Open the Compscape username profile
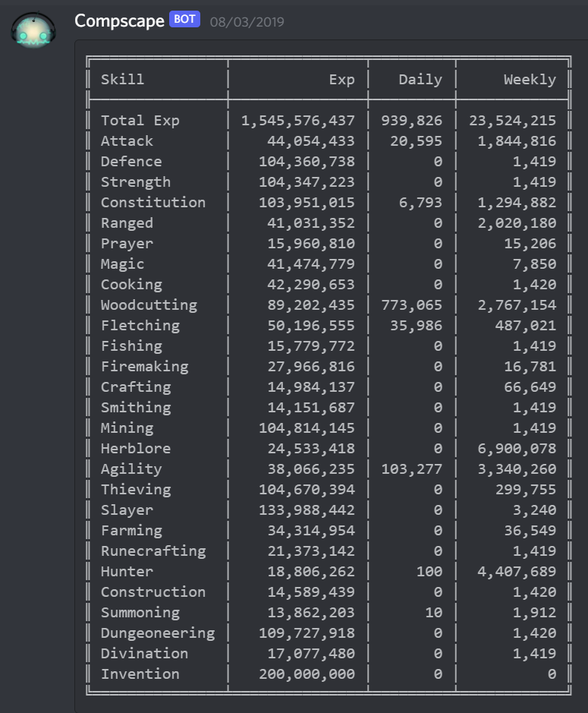 [119, 21]
